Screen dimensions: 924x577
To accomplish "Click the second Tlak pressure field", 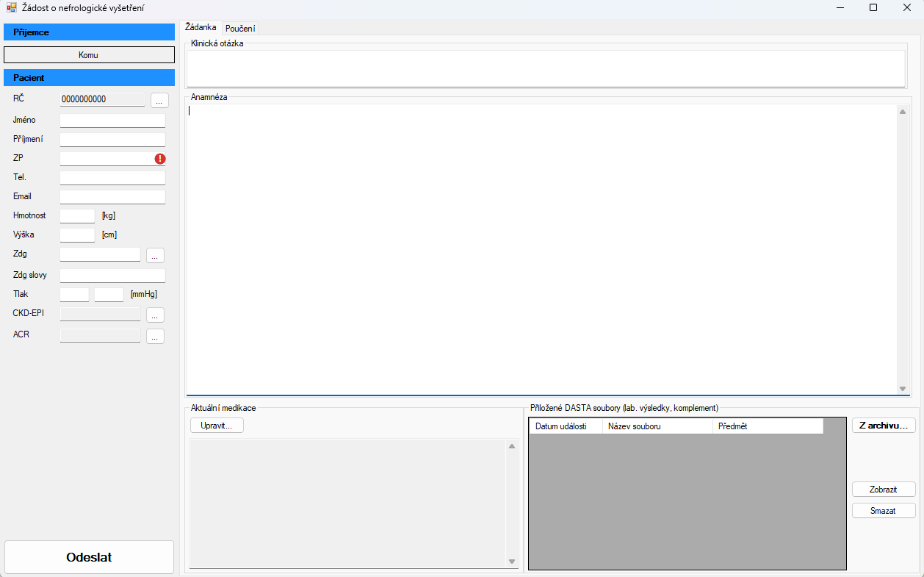I will tap(109, 295).
